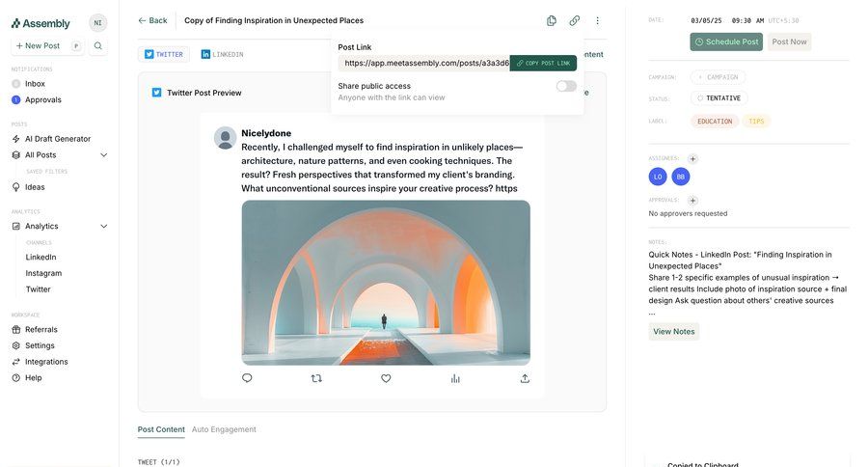Click the heart like icon under tweet

[386, 378]
